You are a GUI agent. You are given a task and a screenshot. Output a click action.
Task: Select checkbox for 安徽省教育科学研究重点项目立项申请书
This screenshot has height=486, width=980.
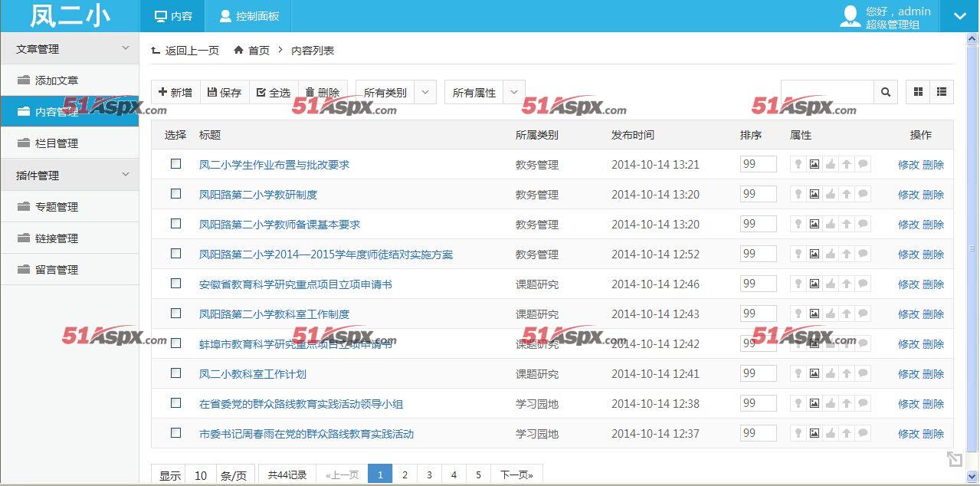pyautogui.click(x=175, y=283)
